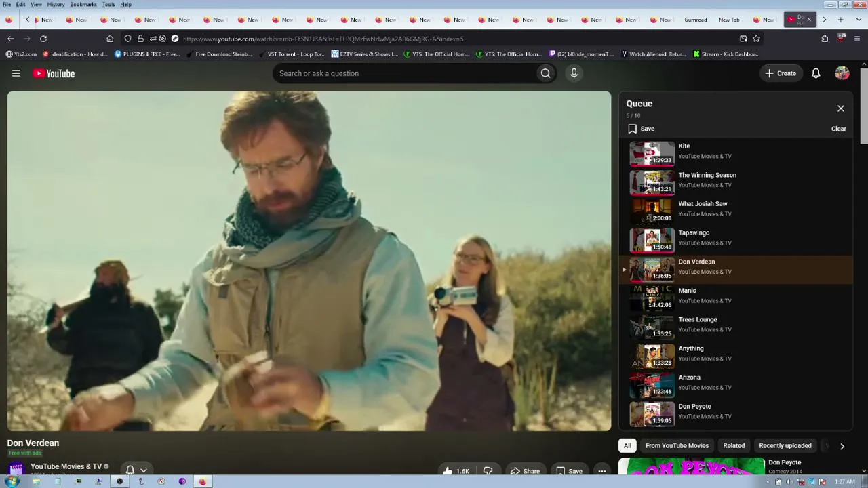This screenshot has width=868, height=488.
Task: Select the Related filter chip
Action: 734,445
